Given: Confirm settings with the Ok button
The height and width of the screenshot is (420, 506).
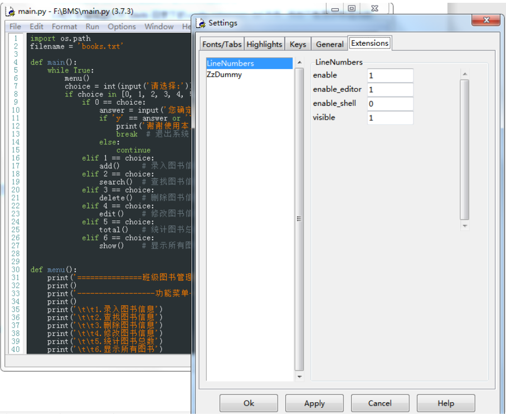Looking at the screenshot, I should (249, 403).
